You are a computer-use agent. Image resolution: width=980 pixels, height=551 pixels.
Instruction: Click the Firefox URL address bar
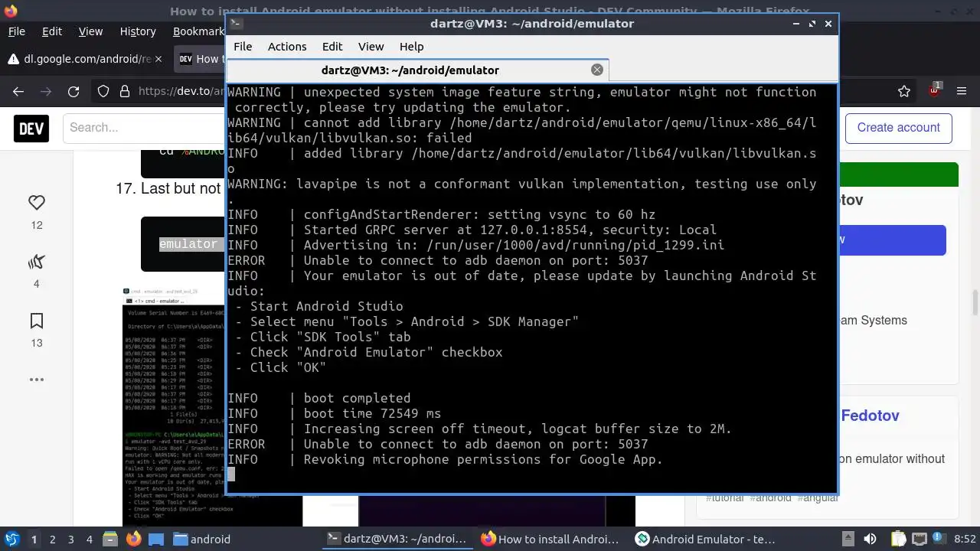click(181, 92)
